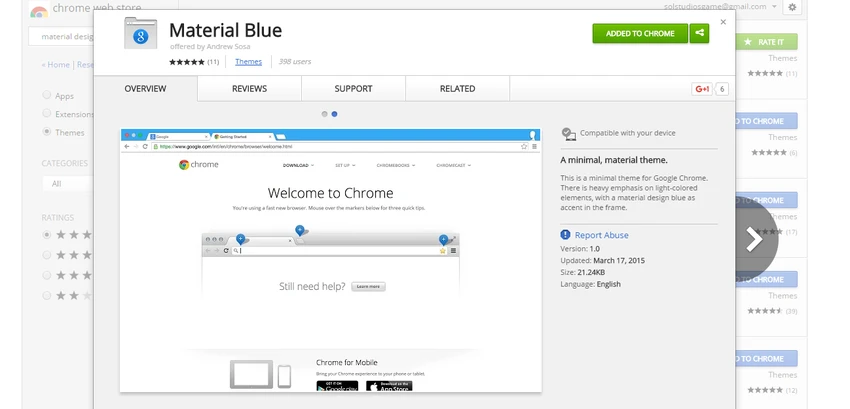Switch to the Support tab

coord(353,88)
